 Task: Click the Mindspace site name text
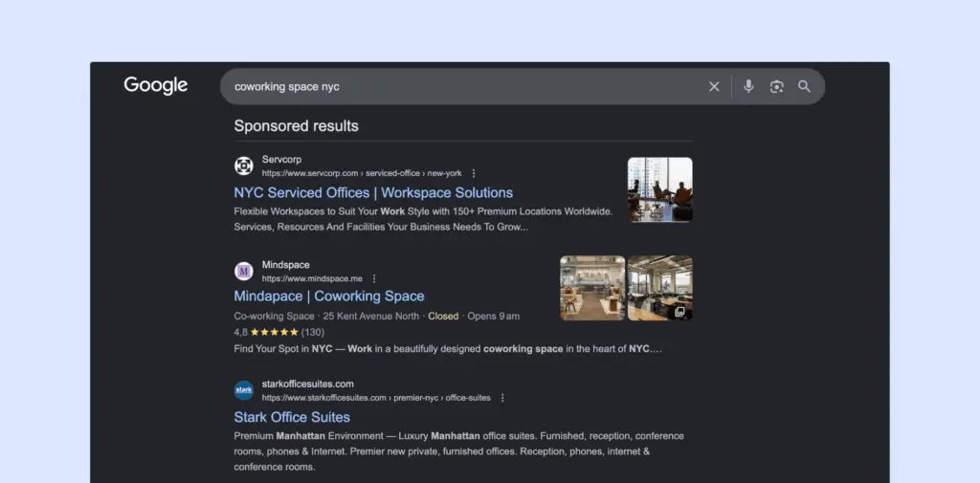285,265
